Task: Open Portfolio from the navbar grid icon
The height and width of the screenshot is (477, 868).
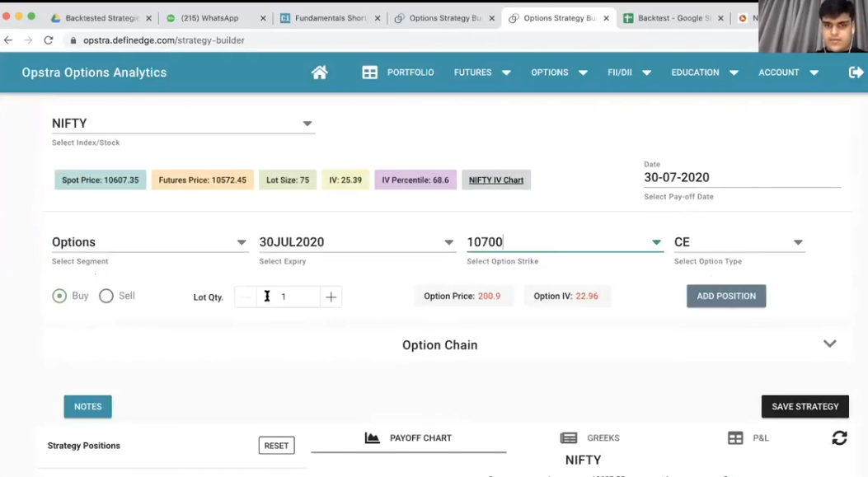Action: click(x=370, y=72)
